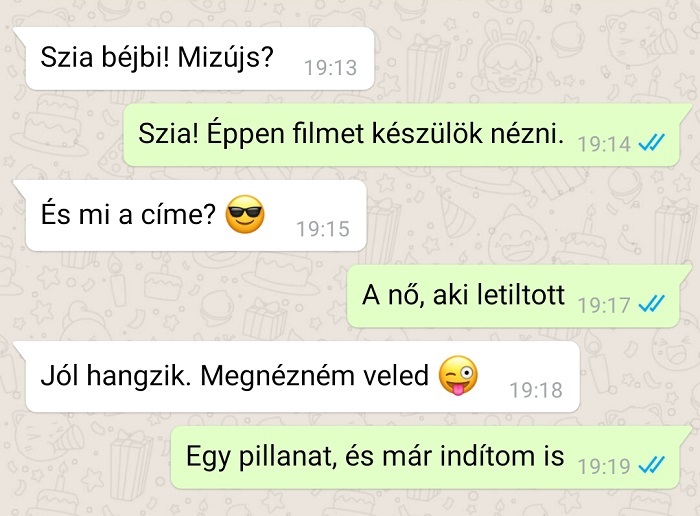Click the 19:13 timestamp
This screenshot has height=516, width=700.
[330, 68]
